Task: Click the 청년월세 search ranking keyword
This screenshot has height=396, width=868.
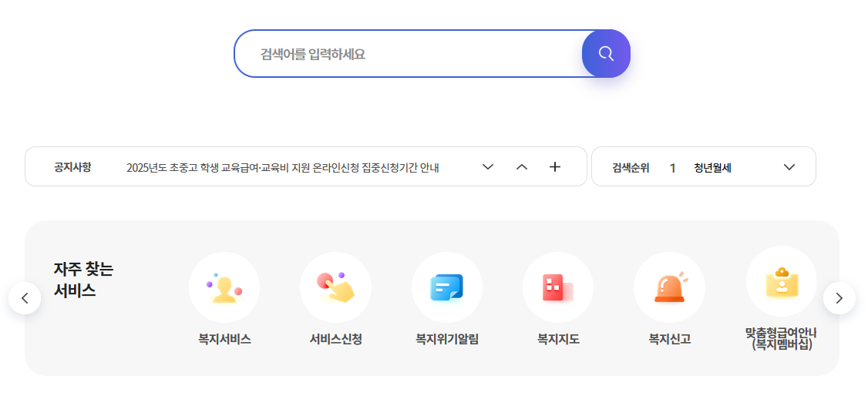Action: point(712,168)
